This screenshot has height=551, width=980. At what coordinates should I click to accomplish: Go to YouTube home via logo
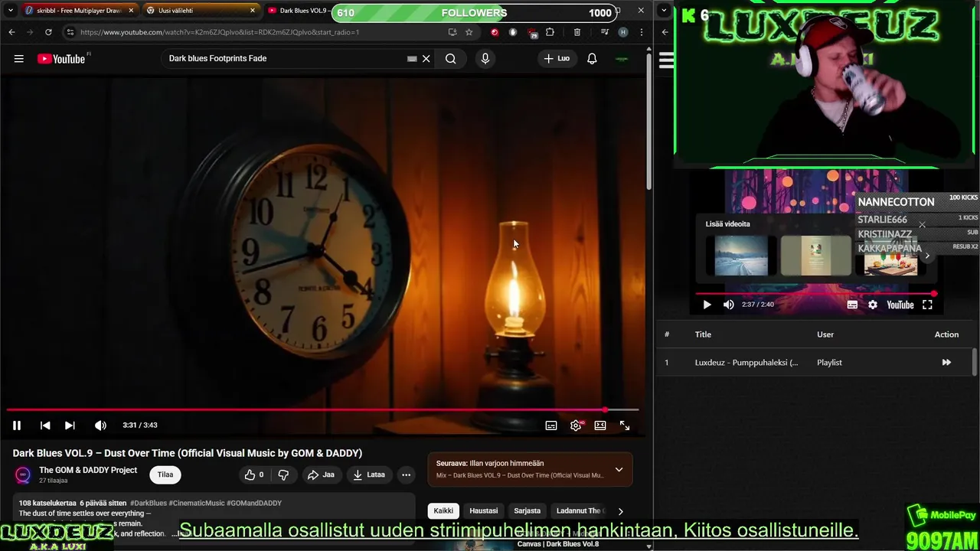(61, 59)
